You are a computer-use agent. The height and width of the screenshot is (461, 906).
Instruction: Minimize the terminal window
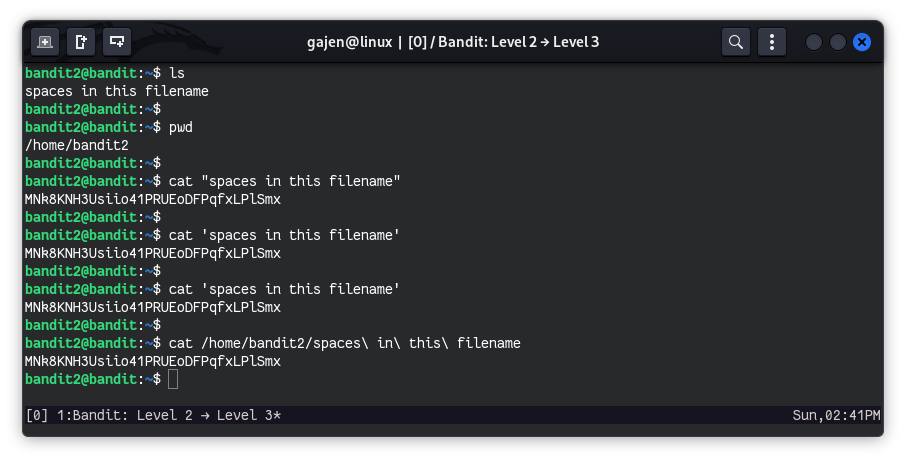[x=814, y=42]
